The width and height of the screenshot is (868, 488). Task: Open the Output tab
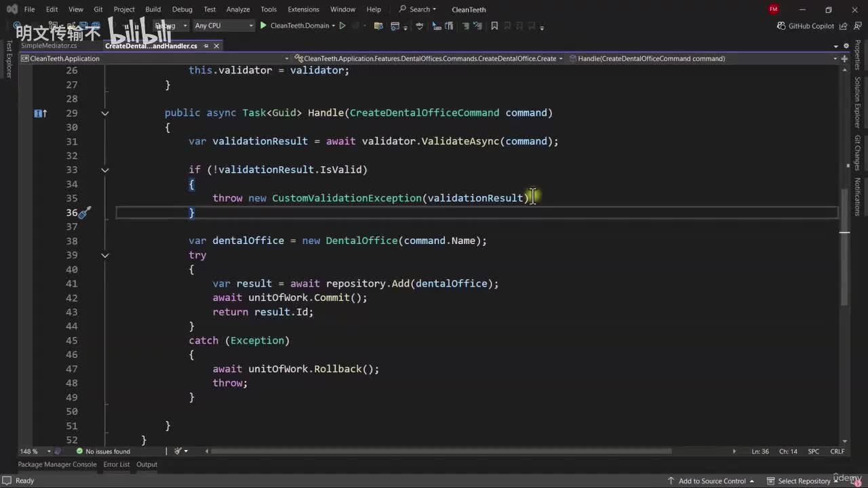[147, 465]
